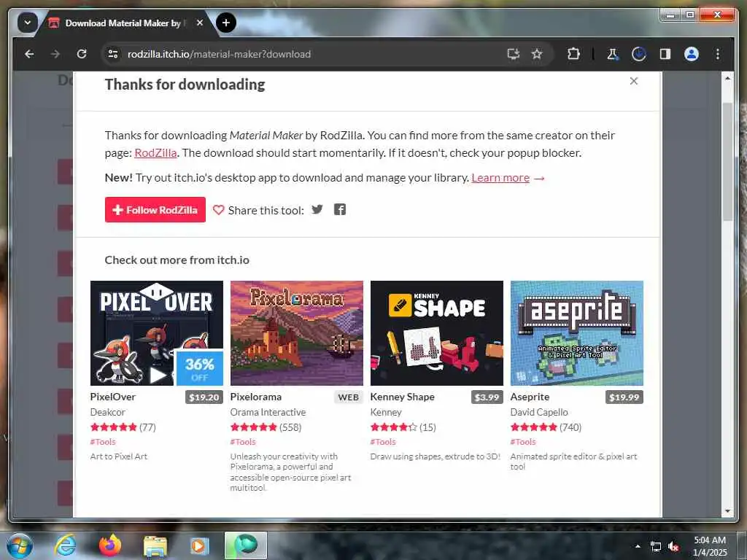Image resolution: width=747 pixels, height=560 pixels.
Task: Click #Tools tag under Kenney Shape
Action: (x=383, y=442)
